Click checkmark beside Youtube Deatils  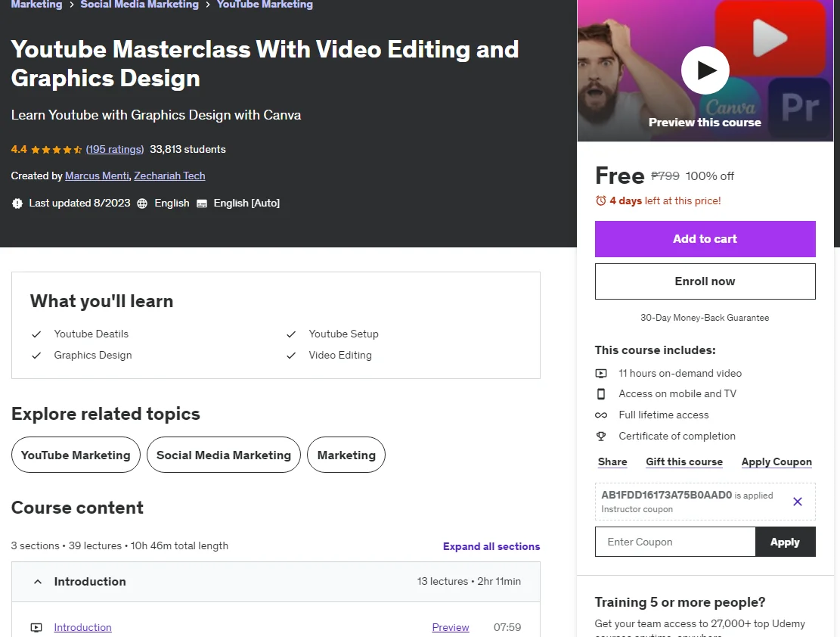coord(36,334)
